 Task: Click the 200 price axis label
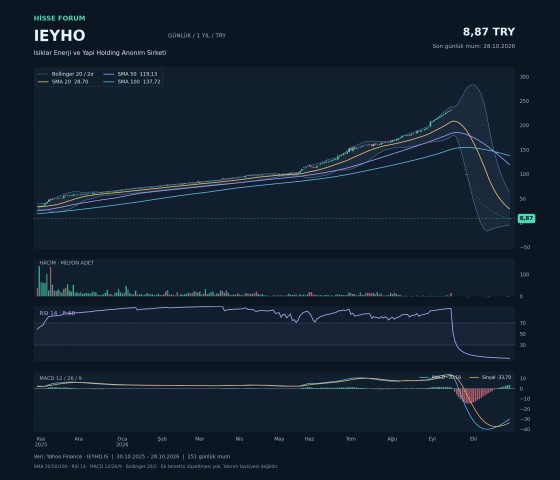[524, 125]
